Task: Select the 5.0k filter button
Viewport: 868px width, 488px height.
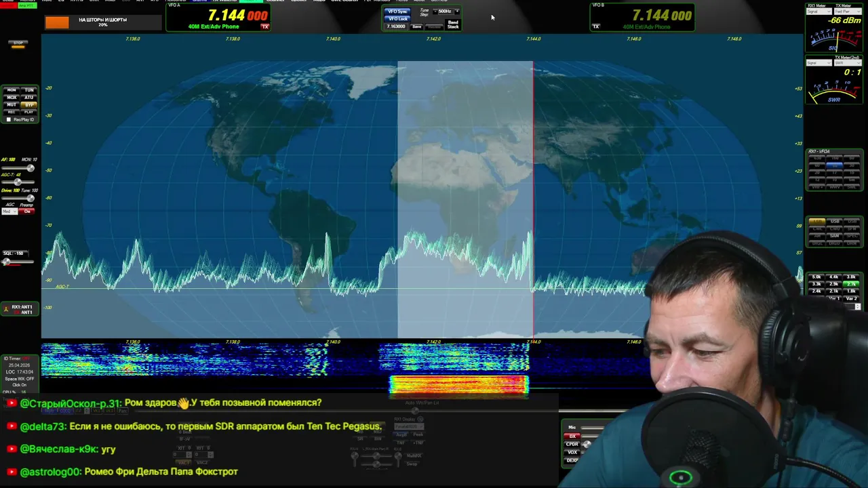Action: pyautogui.click(x=816, y=277)
